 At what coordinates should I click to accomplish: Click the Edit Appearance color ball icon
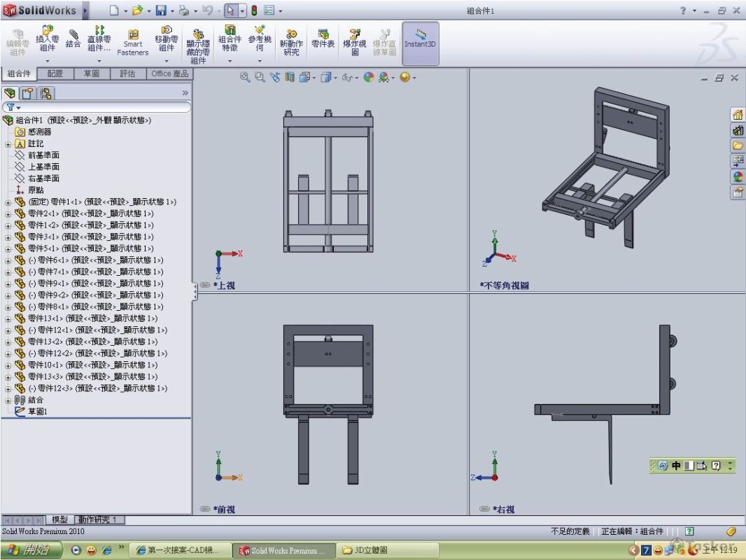pyautogui.click(x=369, y=78)
